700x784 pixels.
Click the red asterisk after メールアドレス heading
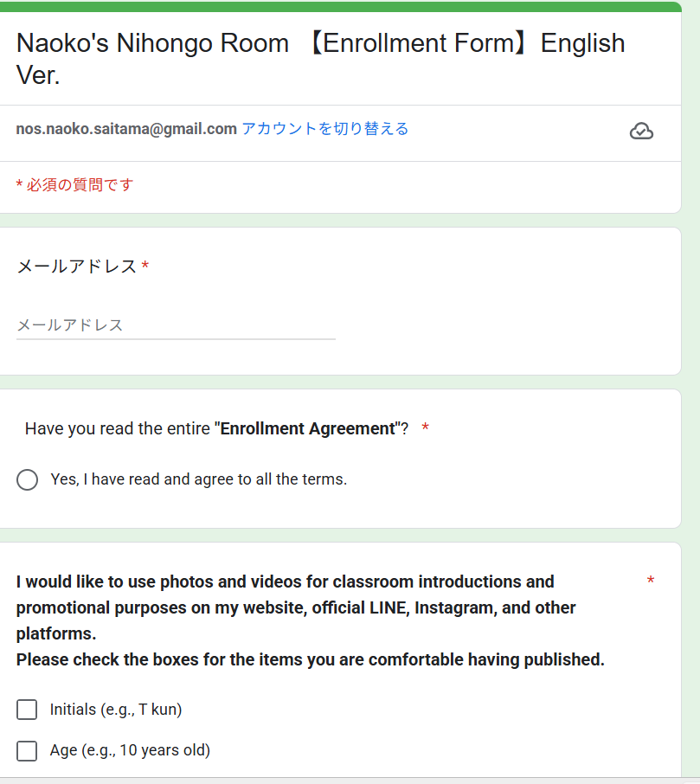click(x=145, y=267)
